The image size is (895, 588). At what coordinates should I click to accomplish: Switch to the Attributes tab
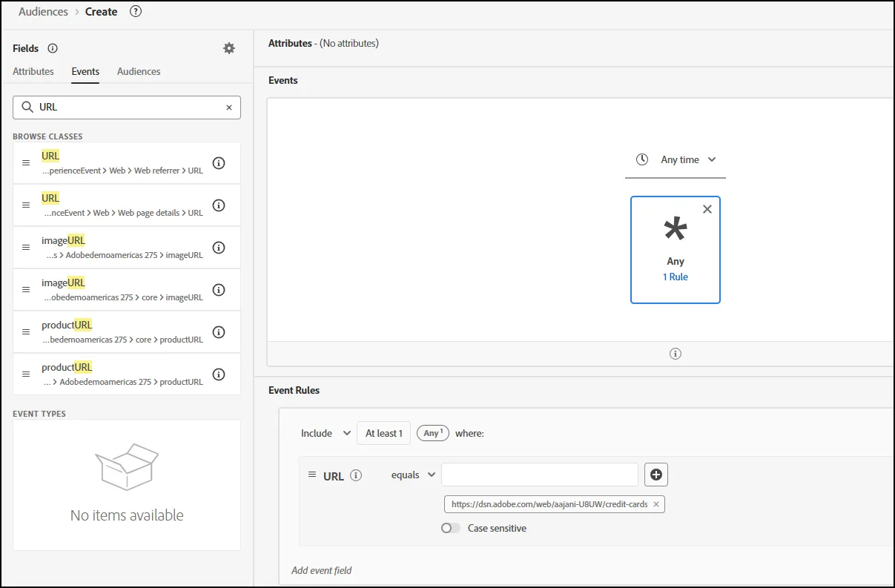pos(33,71)
